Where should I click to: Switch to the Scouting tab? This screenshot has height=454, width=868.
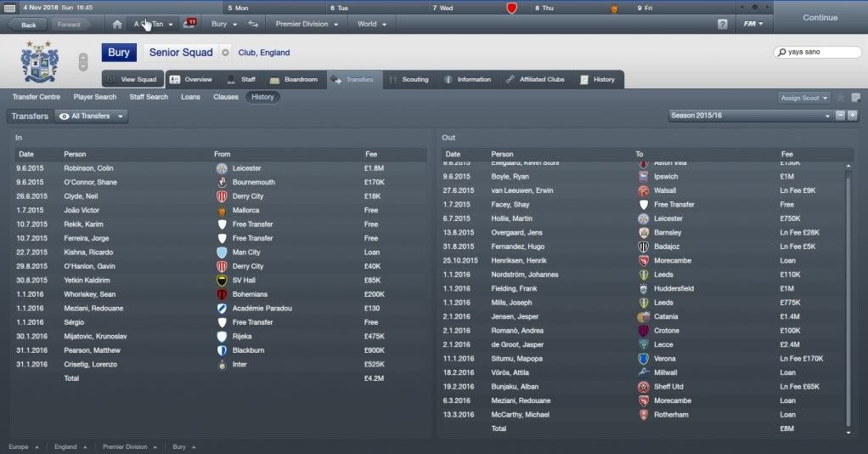(409, 79)
